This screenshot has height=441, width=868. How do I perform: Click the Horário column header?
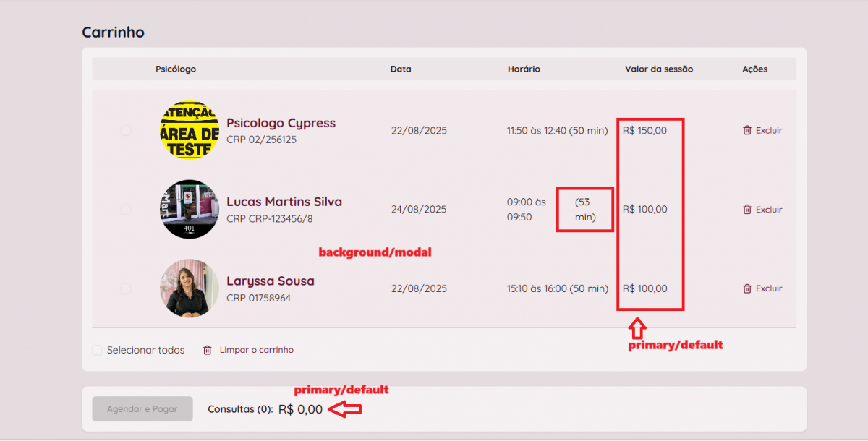pyautogui.click(x=524, y=69)
